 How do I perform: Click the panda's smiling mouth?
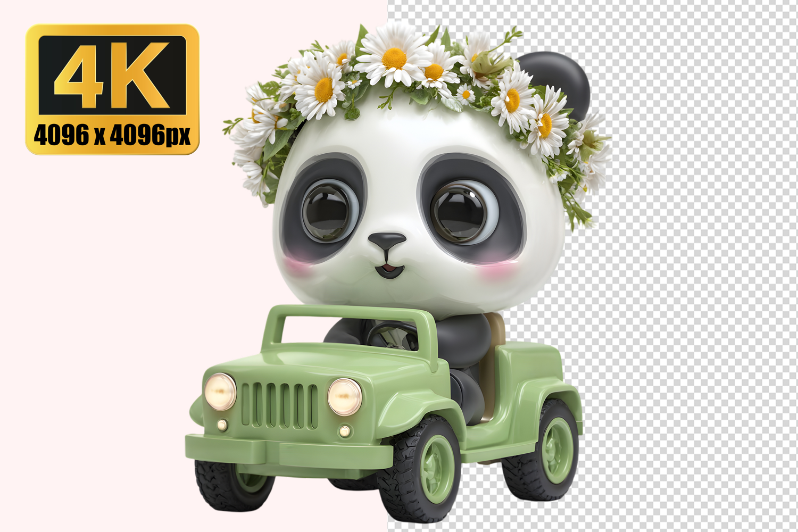[390, 270]
